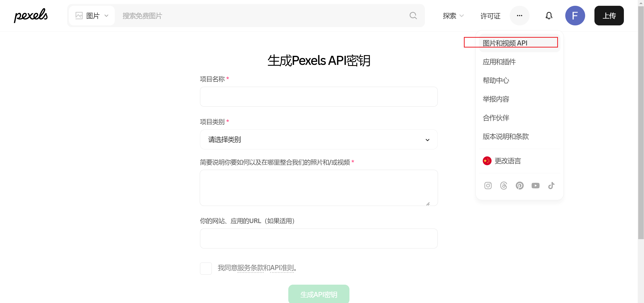Select 帮助中心 menu item
This screenshot has width=644, height=303.
(x=520, y=80)
